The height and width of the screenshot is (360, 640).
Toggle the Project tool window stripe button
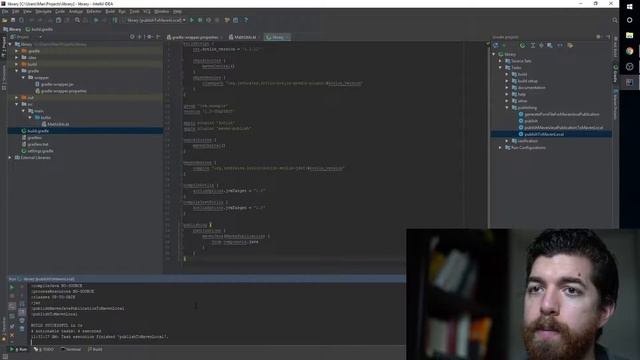tap(4, 47)
